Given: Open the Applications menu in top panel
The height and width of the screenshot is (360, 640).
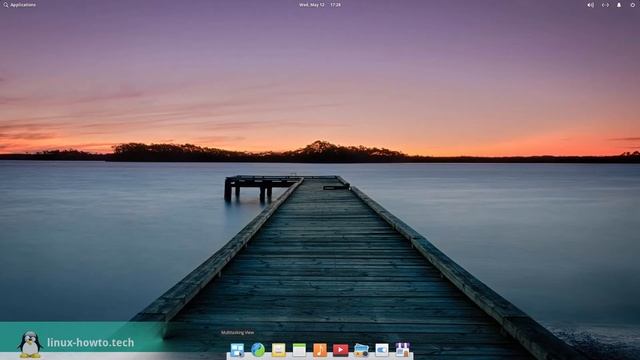Looking at the screenshot, I should pyautogui.click(x=20, y=5).
